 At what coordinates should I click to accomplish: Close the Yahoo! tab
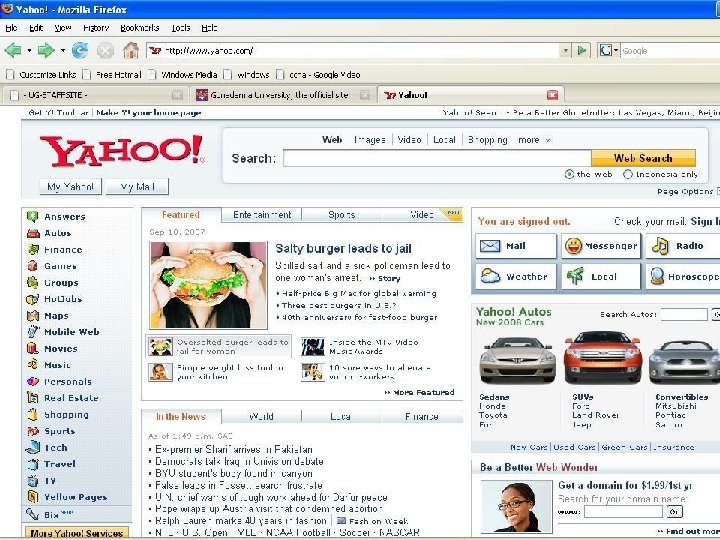552,95
